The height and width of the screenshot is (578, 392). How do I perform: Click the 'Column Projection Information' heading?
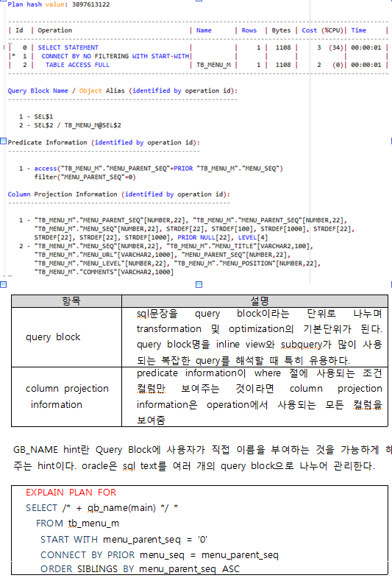click(118, 194)
